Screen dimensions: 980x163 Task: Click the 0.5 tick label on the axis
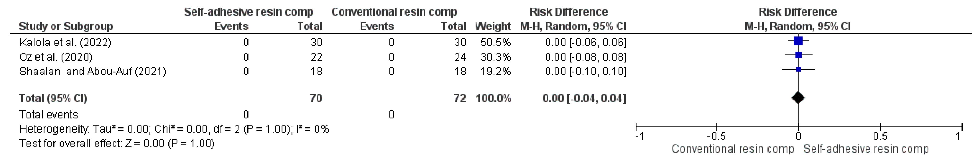tap(880, 136)
